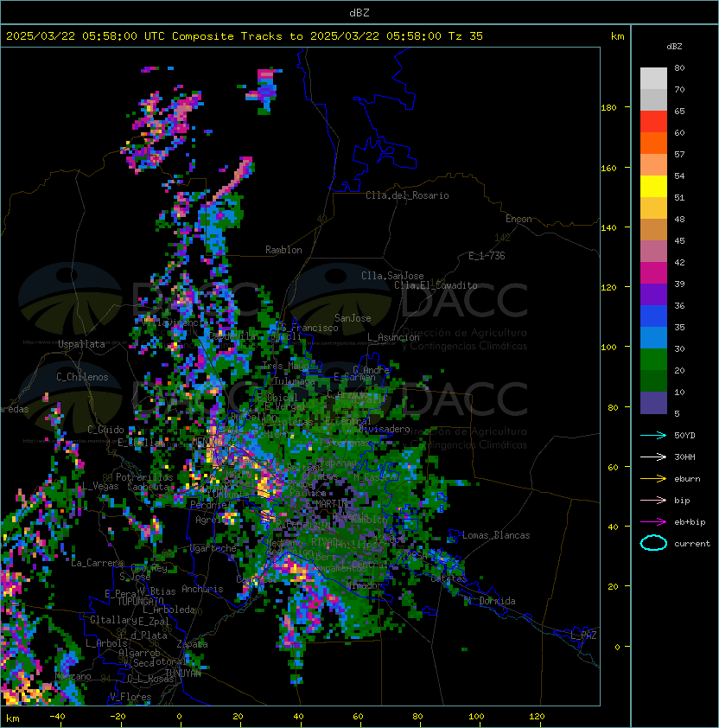The height and width of the screenshot is (728, 719).
Task: Pick the 60 dBZ orange color swatch
Action: coord(653,143)
